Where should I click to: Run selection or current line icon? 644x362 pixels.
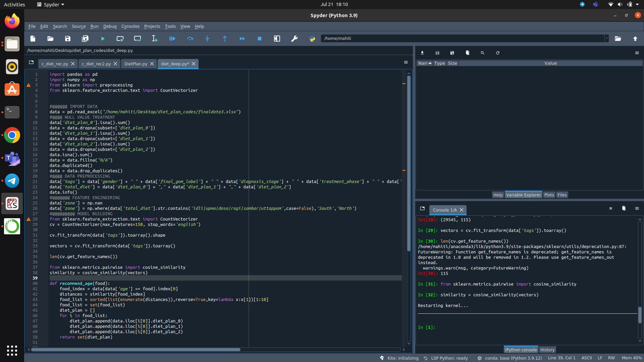coord(155,39)
